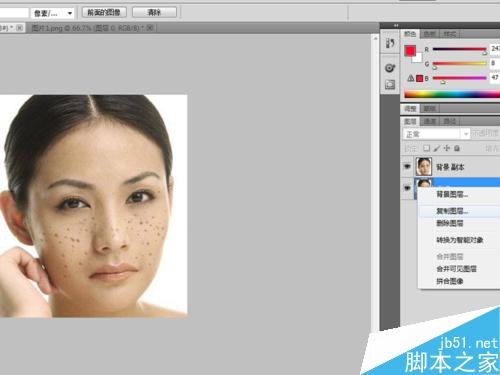Click the lock transparent pixels icon
Viewport: 500px width, 375px height.
426,148
